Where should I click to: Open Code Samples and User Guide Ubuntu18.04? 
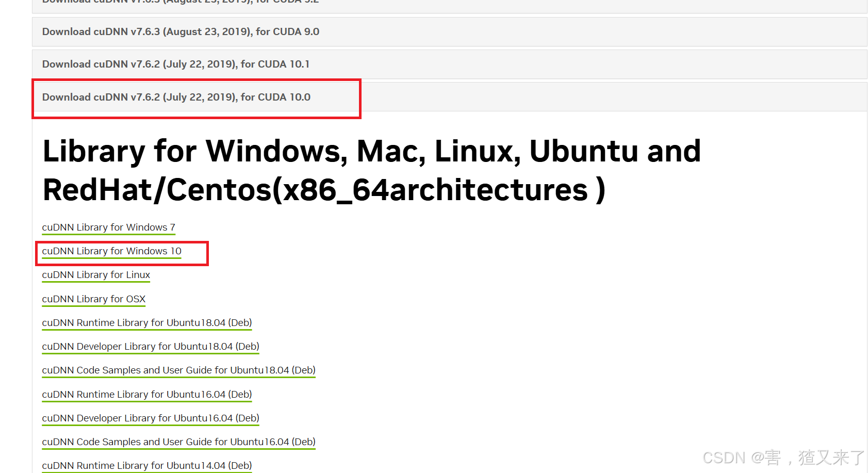tap(178, 370)
